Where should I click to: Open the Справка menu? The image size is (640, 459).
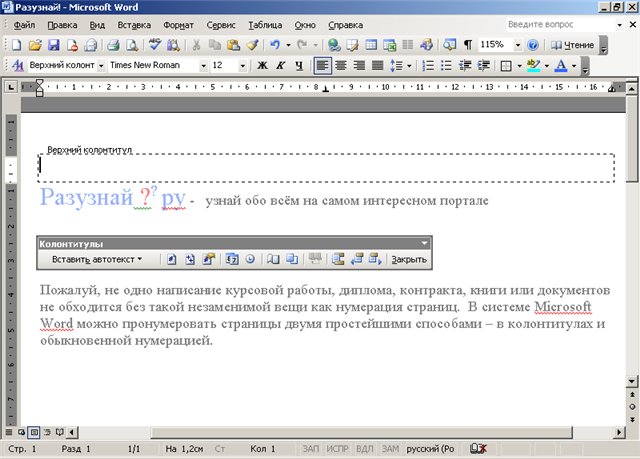(345, 25)
